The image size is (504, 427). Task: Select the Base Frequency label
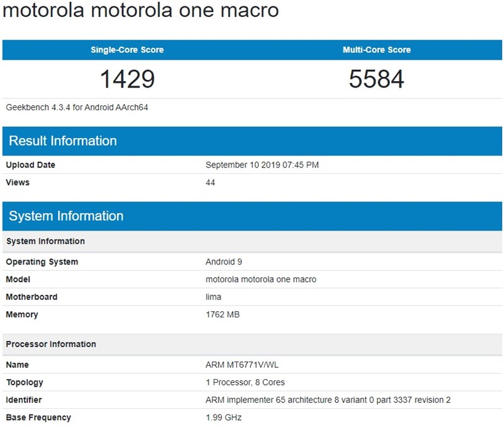pyautogui.click(x=38, y=418)
